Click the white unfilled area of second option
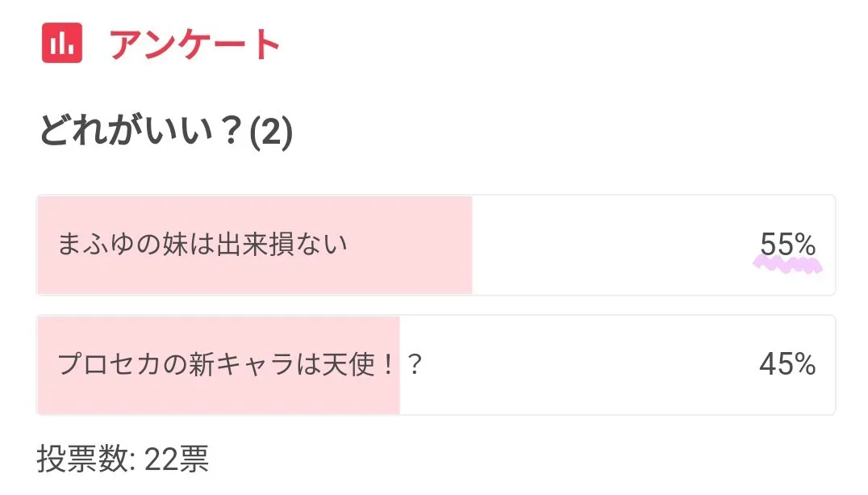Viewport: 868px width, 495px height. coord(581,365)
